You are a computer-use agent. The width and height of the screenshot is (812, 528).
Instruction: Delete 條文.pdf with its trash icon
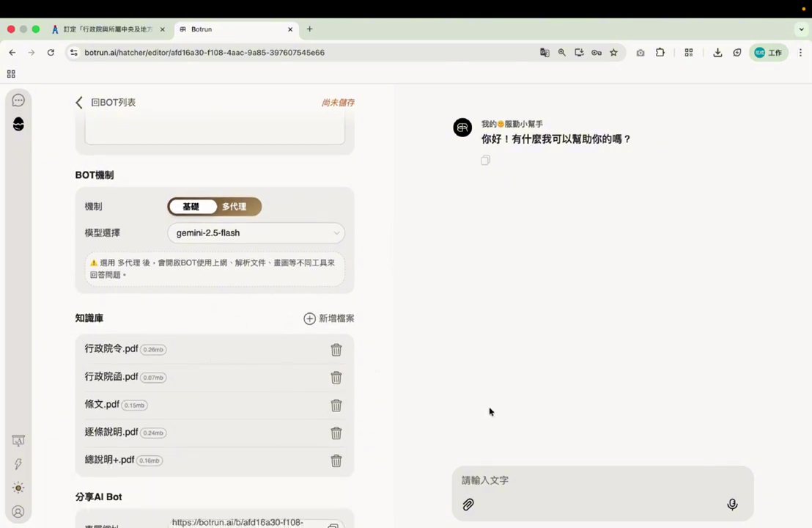(336, 406)
